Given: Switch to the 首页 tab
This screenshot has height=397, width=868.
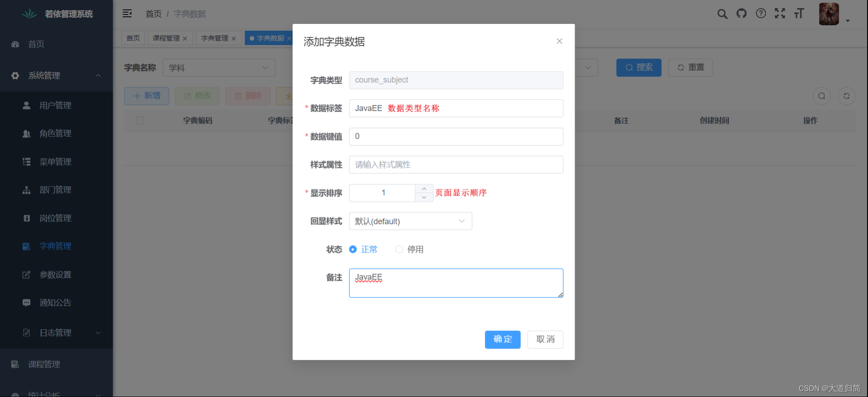Looking at the screenshot, I should [x=133, y=38].
